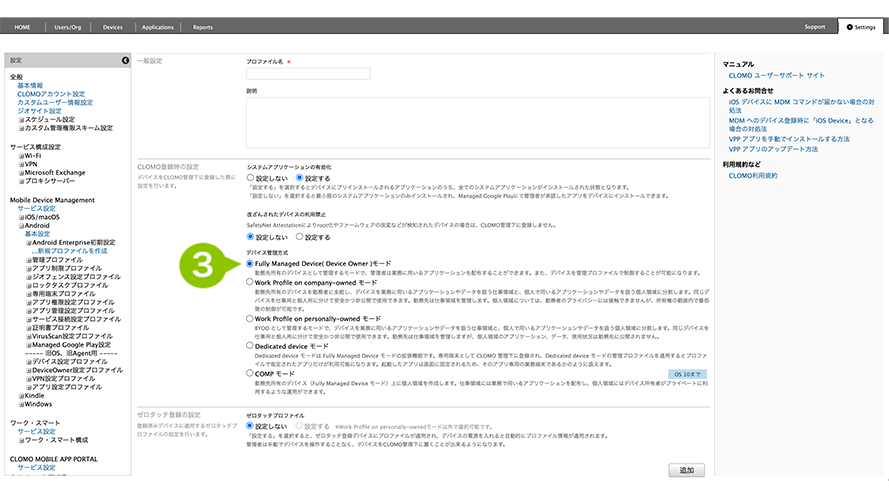Open VPP アプリを手動でインストールする方法 link
This screenshot has height=500, width=889.
[789, 139]
